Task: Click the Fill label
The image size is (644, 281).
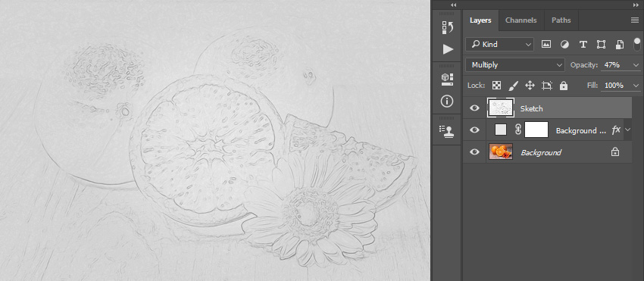Action: tap(593, 86)
